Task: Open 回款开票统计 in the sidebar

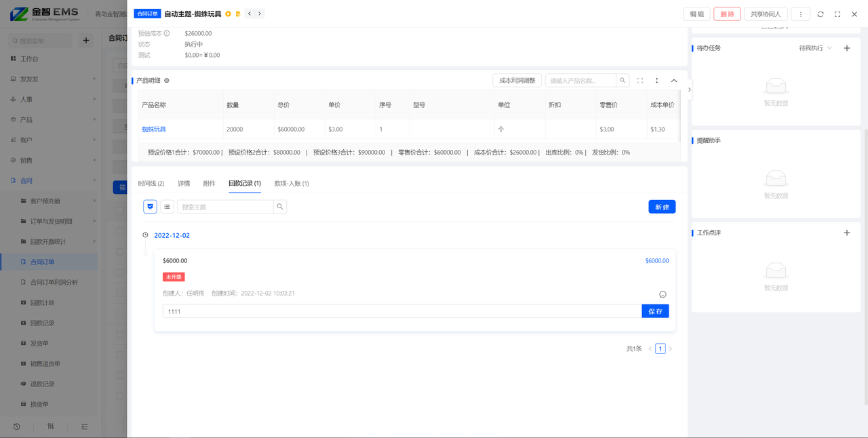Action: 49,242
